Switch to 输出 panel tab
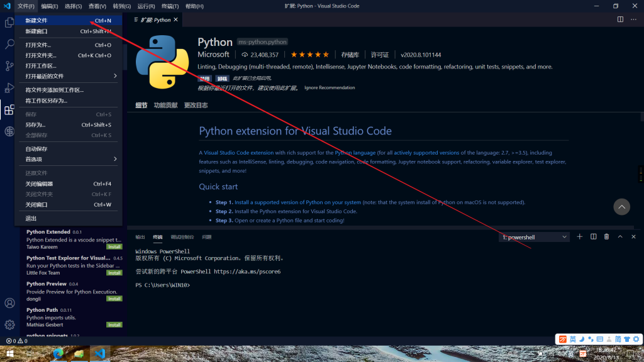Image resolution: width=644 pixels, height=362 pixels. [x=140, y=237]
